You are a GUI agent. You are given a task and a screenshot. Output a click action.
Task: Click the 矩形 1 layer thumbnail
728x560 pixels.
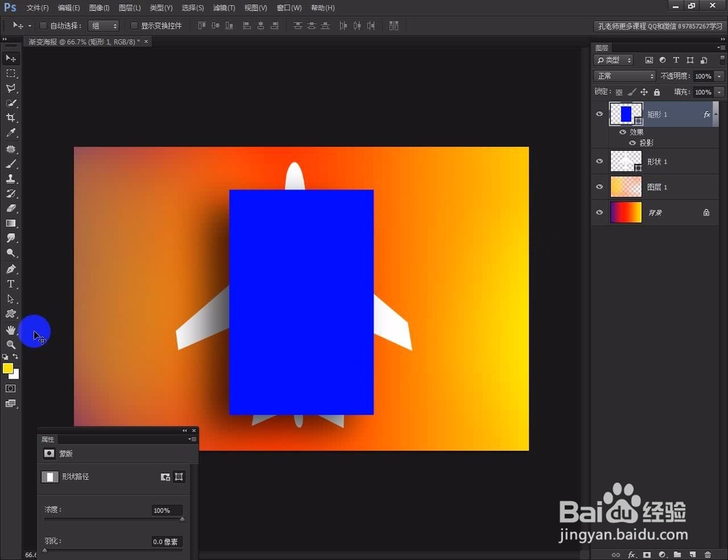[x=626, y=114]
